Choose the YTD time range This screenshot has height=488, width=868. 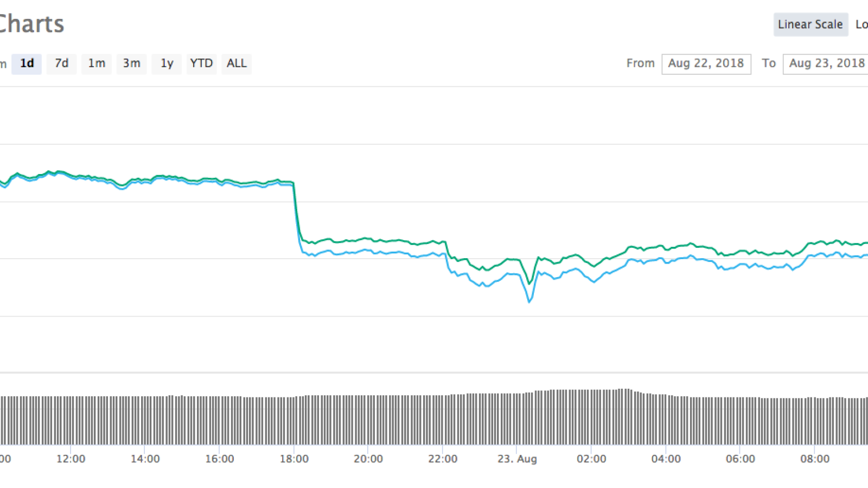click(x=201, y=63)
